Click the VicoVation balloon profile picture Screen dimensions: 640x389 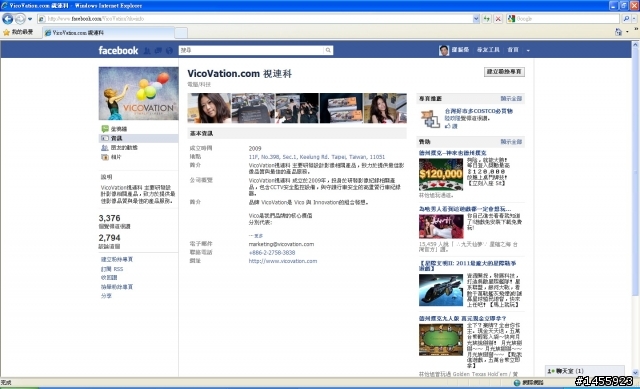[x=138, y=93]
